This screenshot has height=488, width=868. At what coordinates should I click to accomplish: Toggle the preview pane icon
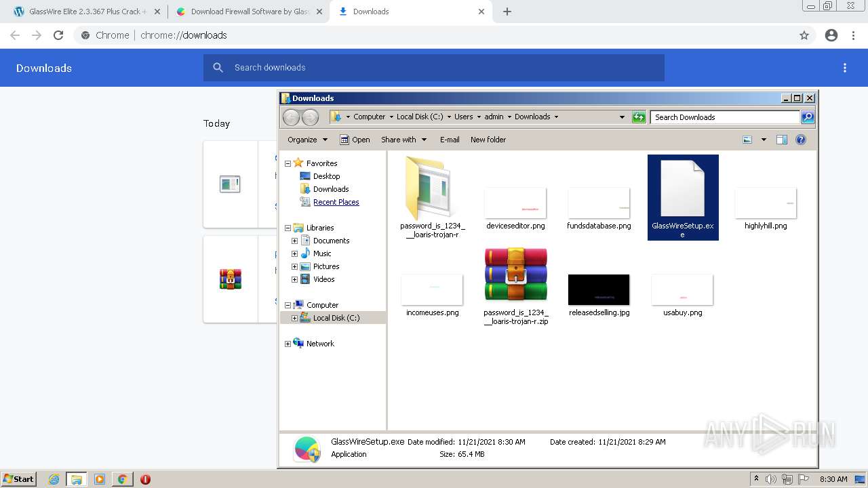782,140
